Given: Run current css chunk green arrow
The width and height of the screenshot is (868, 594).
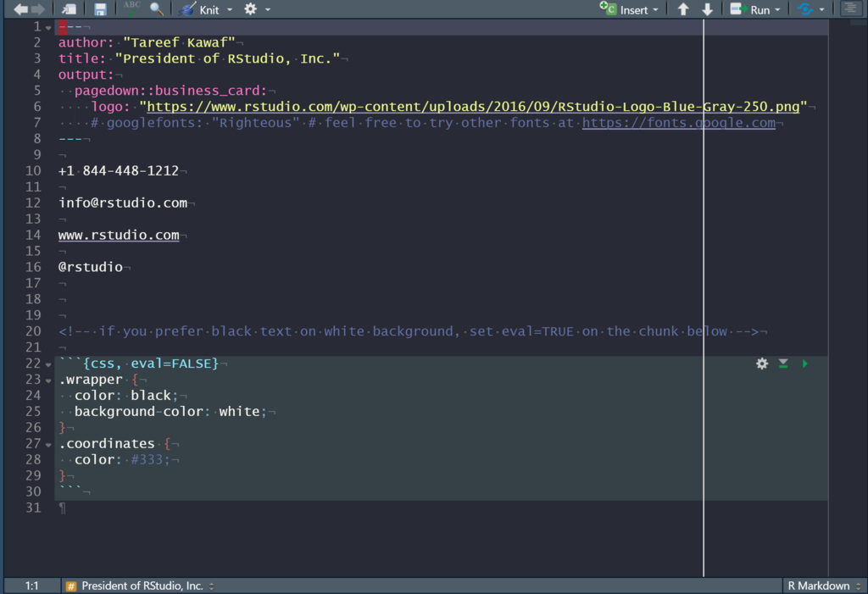Looking at the screenshot, I should pos(805,364).
